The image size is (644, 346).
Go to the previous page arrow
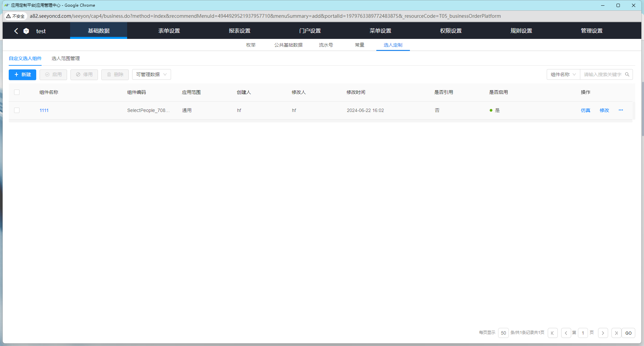point(566,333)
